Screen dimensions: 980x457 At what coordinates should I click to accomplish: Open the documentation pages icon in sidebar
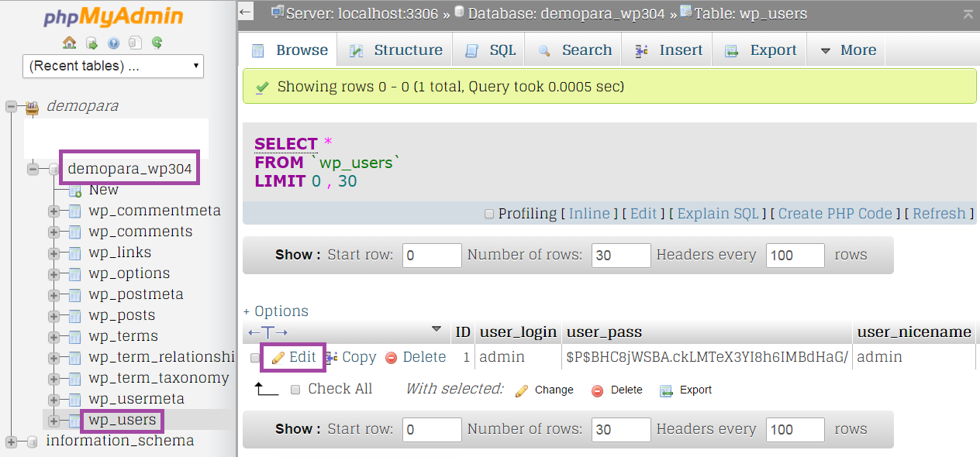tap(135, 43)
